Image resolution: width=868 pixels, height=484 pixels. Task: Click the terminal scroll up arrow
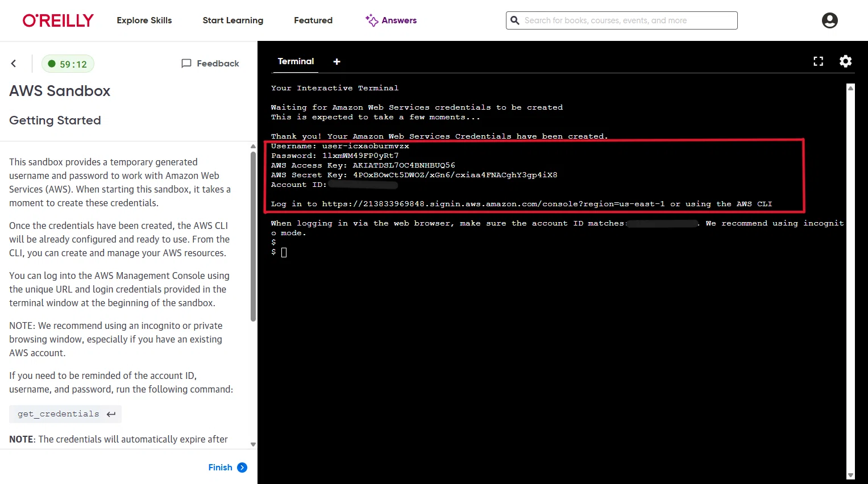coord(851,88)
